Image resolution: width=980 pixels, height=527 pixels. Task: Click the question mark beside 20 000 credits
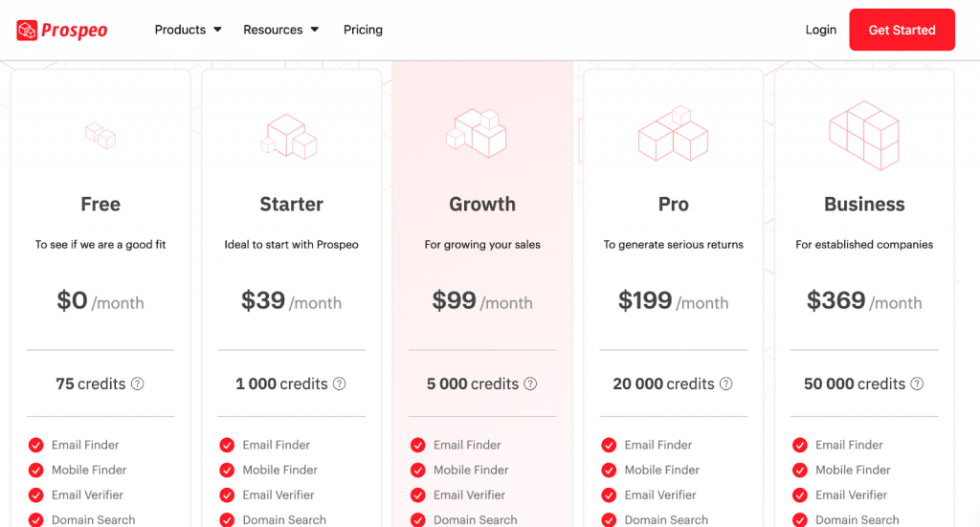(726, 384)
